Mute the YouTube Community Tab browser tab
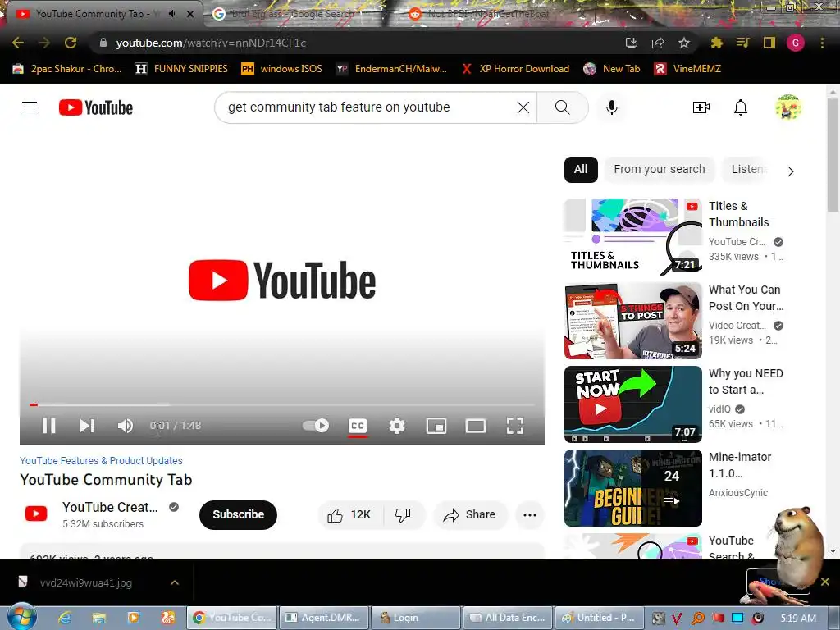Screen dimensions: 840x630 (x=172, y=14)
